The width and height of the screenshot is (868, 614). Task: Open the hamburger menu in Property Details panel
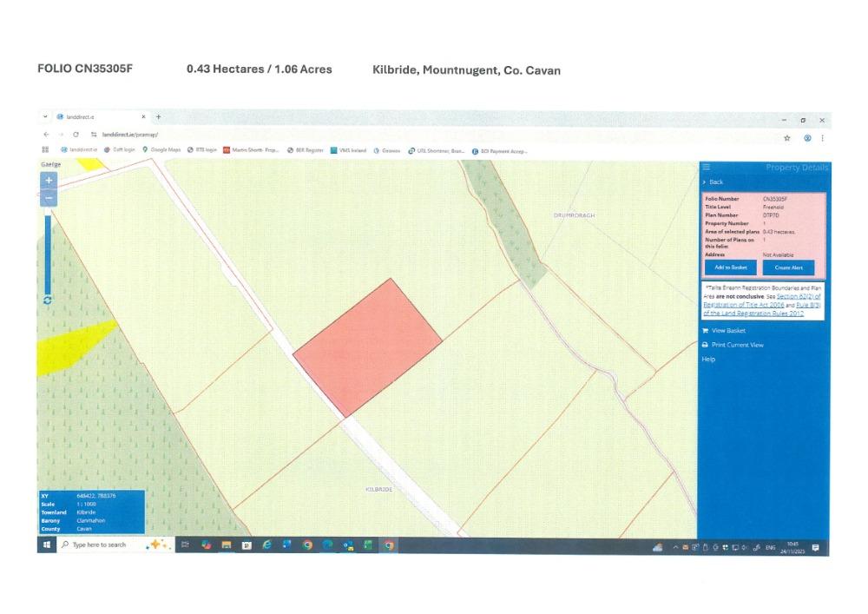tap(707, 167)
